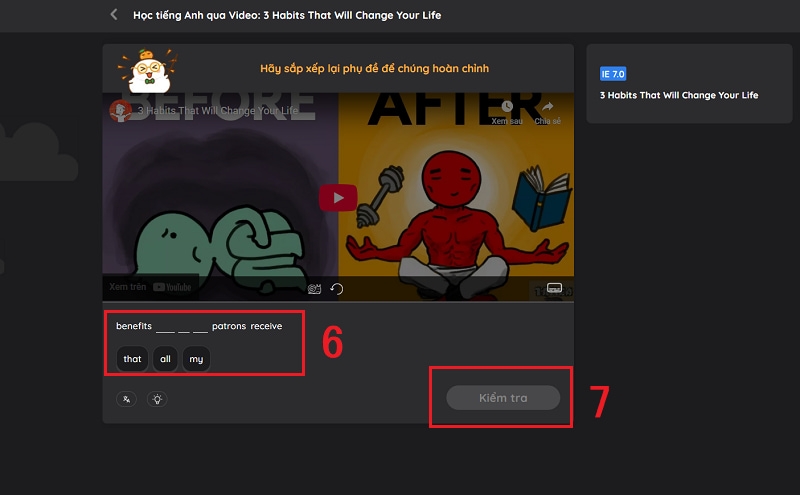Screen dimensions: 800x495
Task: Open the translate subtitle icon
Action: 127,399
